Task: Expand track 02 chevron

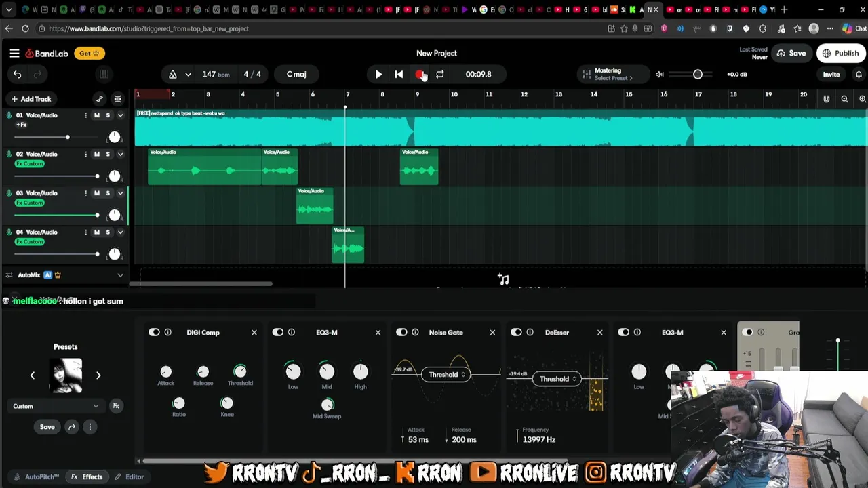Action: [x=120, y=155]
